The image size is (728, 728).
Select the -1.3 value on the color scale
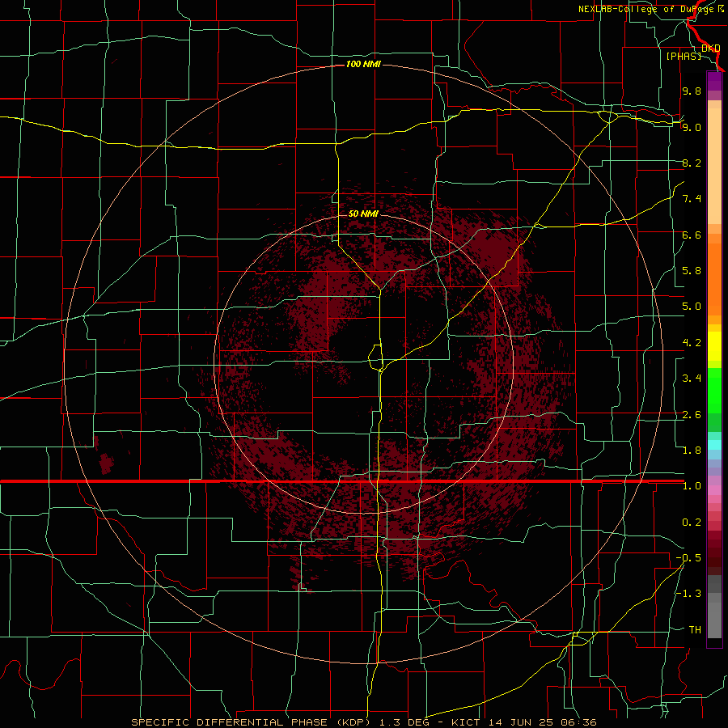[x=688, y=594]
